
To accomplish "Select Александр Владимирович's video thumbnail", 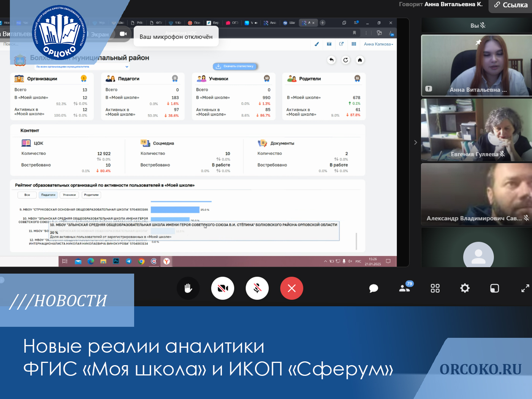I will 477,194.
